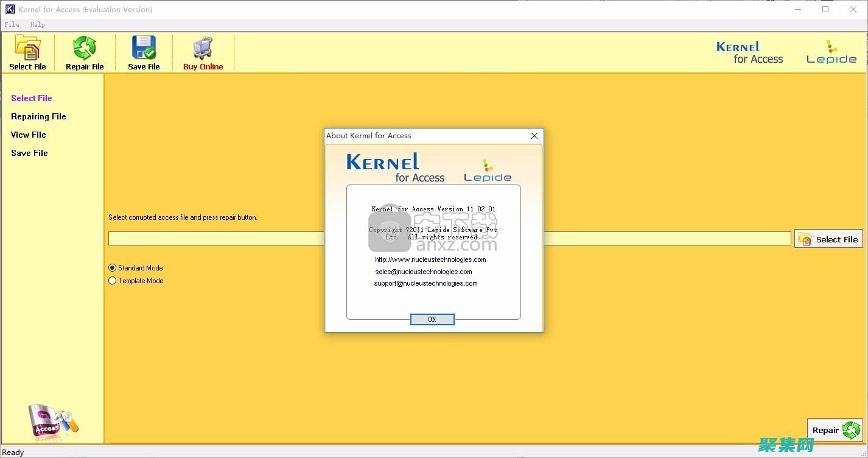868x458 pixels.
Task: Close the Kernel for Access main window
Action: [x=853, y=9]
